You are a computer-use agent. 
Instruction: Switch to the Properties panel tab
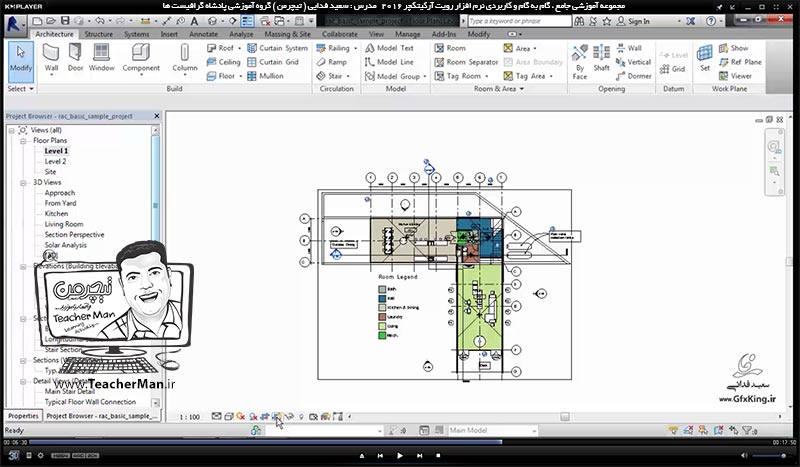pos(23,416)
